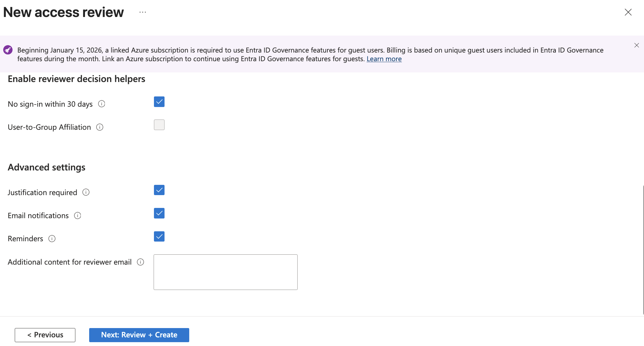Show info tooltip for Email notifications
This screenshot has width=644, height=346.
coord(78,216)
